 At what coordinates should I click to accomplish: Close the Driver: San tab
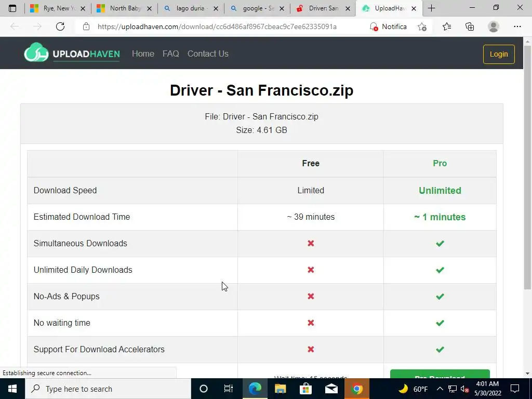coord(348,8)
